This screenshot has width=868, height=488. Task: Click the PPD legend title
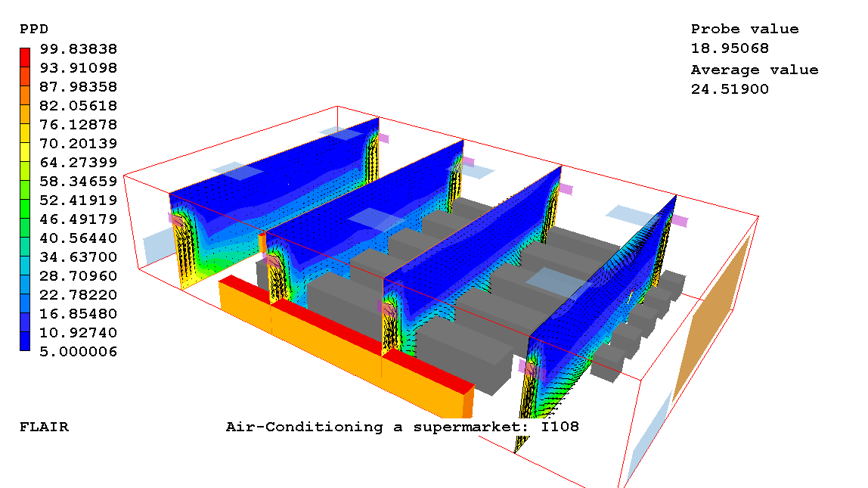pos(34,29)
